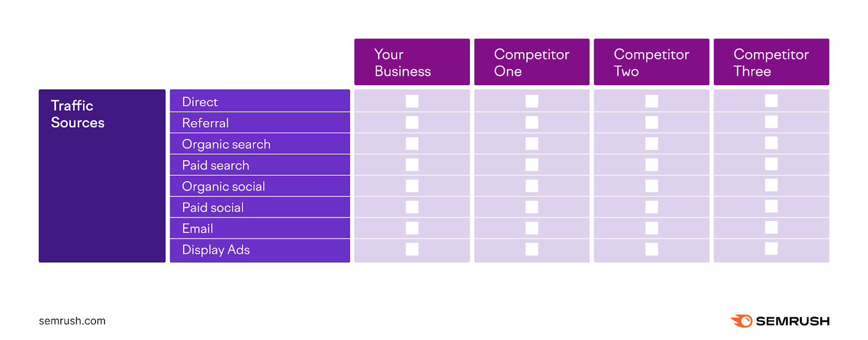Click the Competitor Two column header
868x340 pixels.
click(651, 62)
